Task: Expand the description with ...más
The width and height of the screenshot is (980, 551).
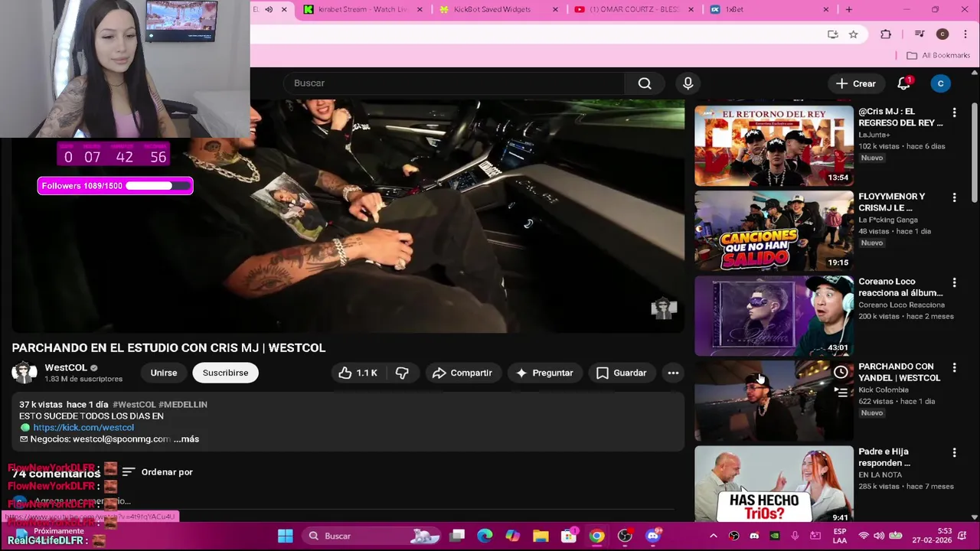Action: pos(186,439)
